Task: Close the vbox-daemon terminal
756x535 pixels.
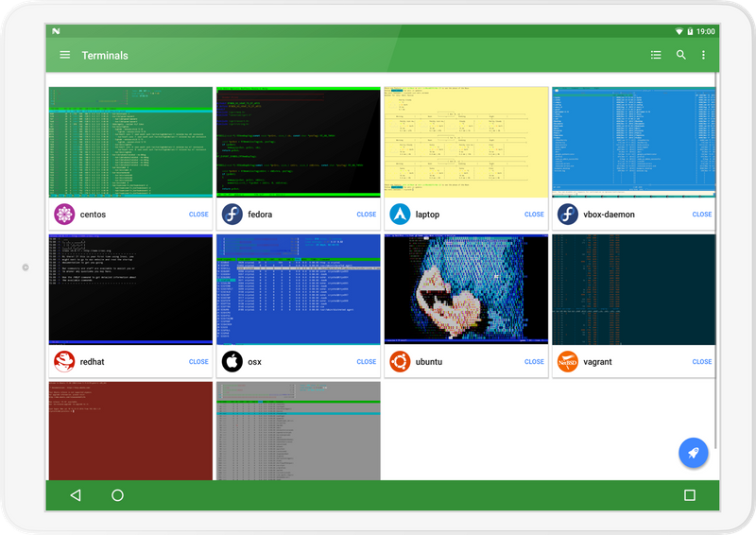Action: click(701, 215)
